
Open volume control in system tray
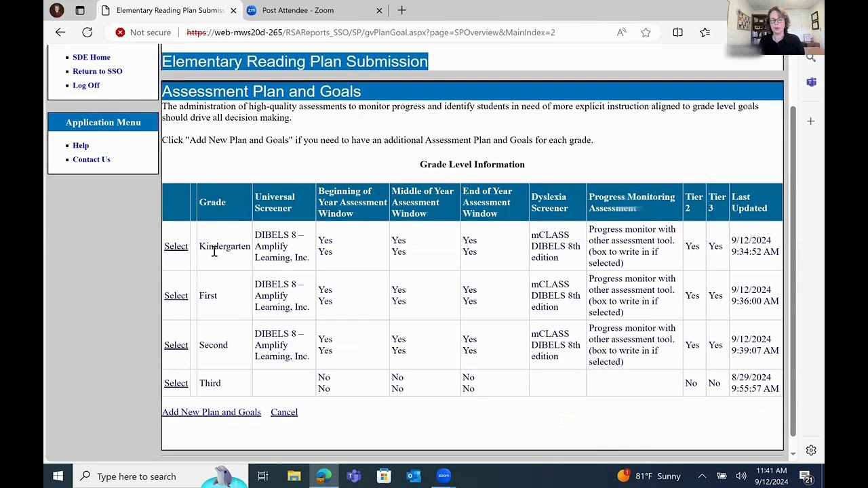[x=741, y=476]
